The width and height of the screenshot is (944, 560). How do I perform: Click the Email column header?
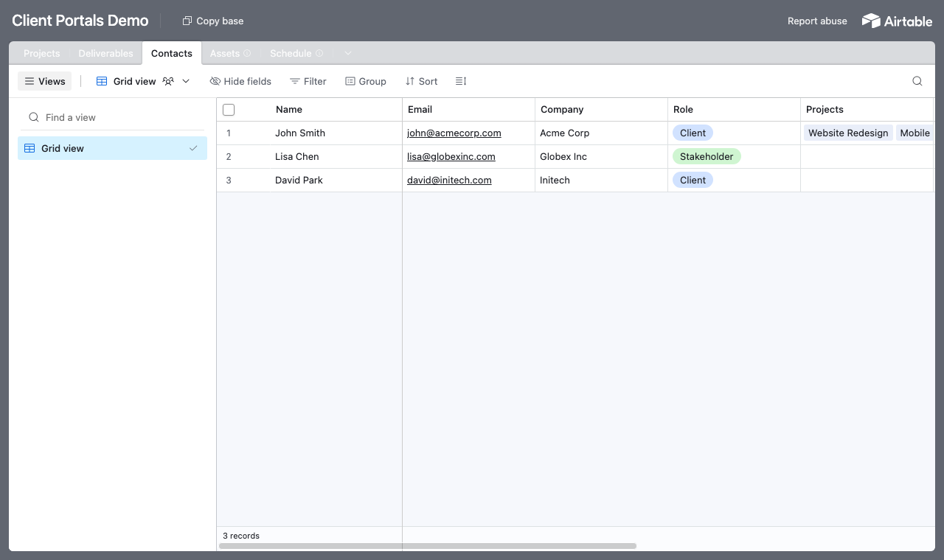pos(468,110)
